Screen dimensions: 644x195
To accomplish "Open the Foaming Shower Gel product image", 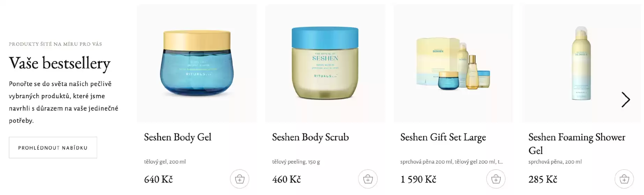I will click(x=582, y=63).
